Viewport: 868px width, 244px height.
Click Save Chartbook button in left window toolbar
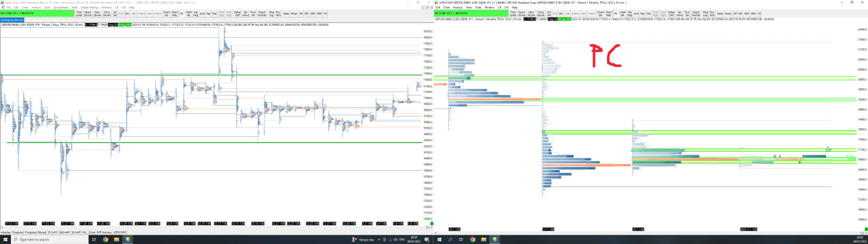coord(97,14)
